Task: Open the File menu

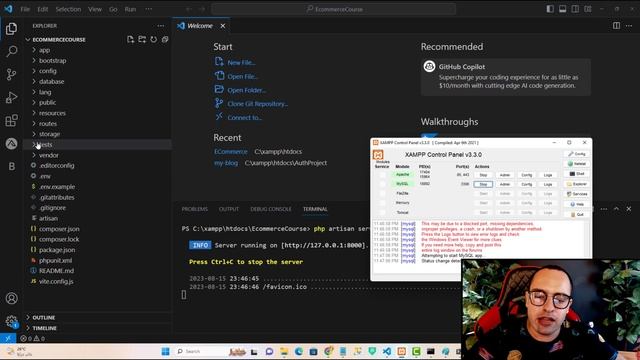Action: click(x=25, y=9)
